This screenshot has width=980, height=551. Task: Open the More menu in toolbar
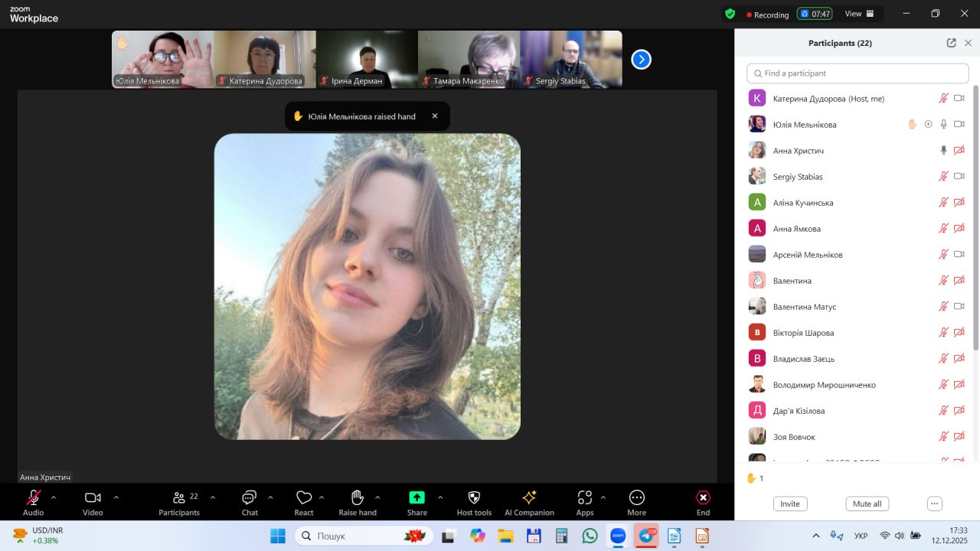tap(636, 498)
